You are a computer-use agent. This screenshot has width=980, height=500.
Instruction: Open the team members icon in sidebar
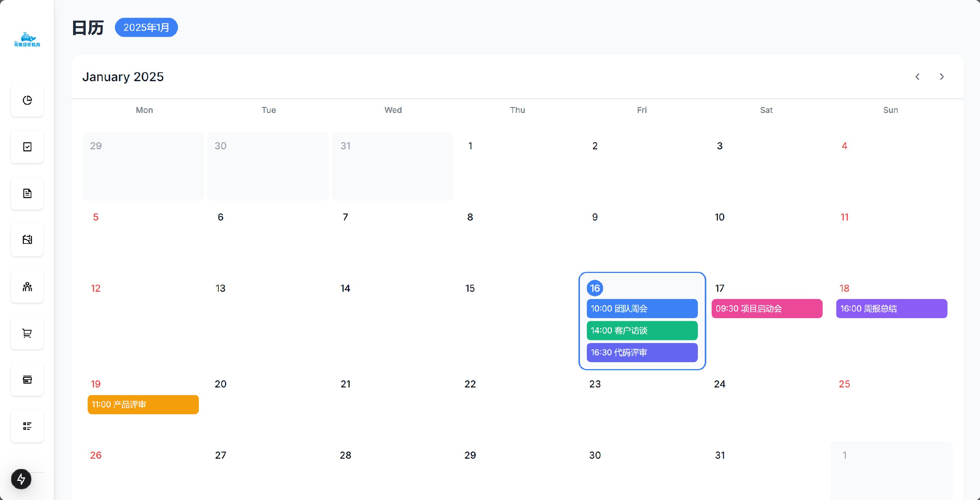[x=27, y=286]
